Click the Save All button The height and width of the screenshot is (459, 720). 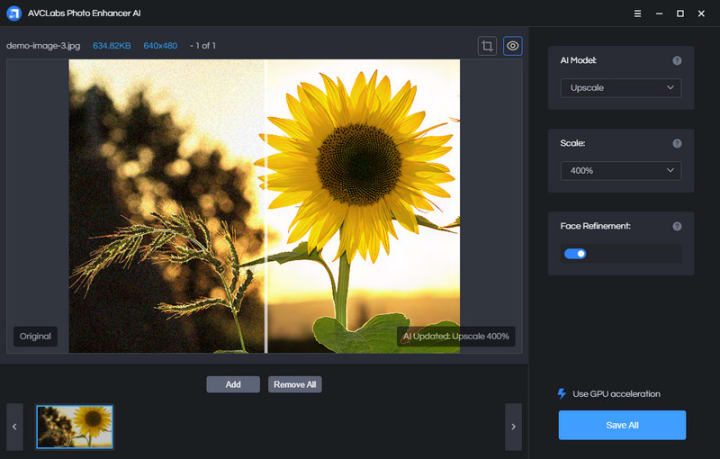(x=622, y=425)
